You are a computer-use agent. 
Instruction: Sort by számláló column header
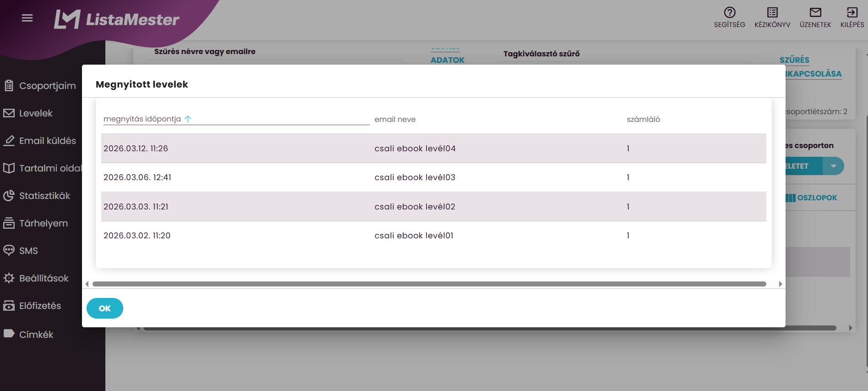(x=643, y=119)
